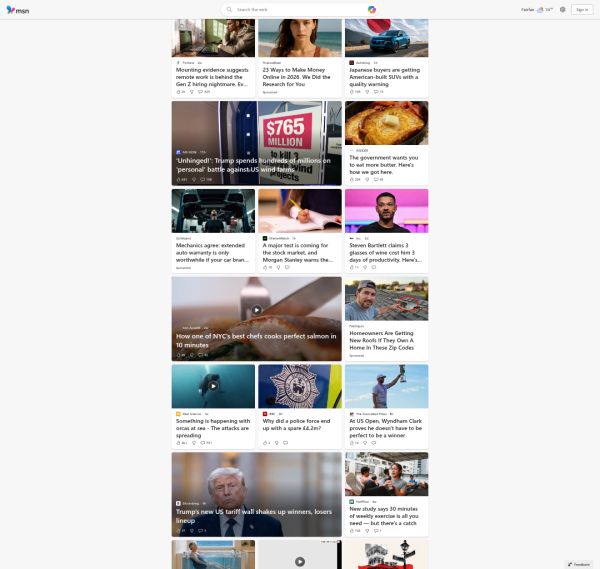Open '23 Ways to Make Money Online' headline
The height and width of the screenshot is (569, 600).
pyautogui.click(x=297, y=77)
